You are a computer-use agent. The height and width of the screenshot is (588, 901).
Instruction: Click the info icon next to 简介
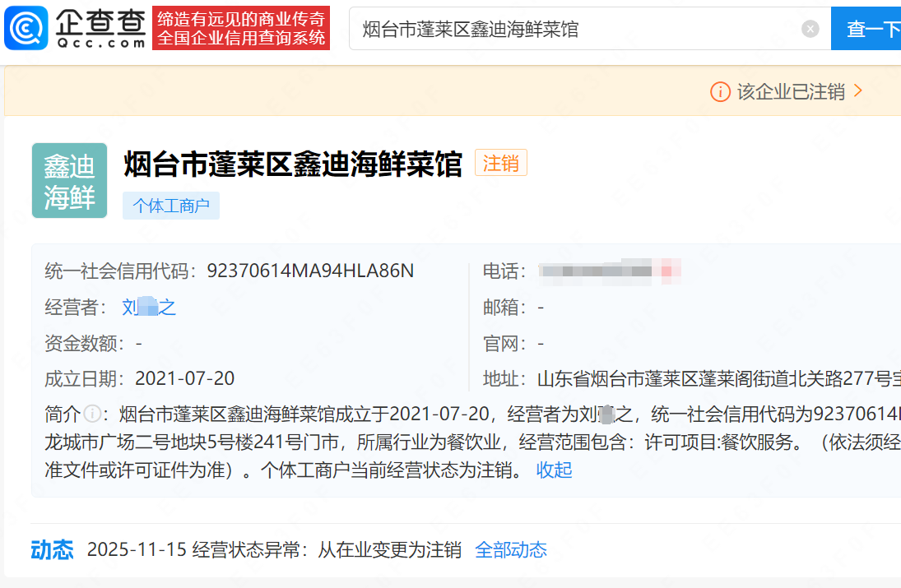pos(92,413)
